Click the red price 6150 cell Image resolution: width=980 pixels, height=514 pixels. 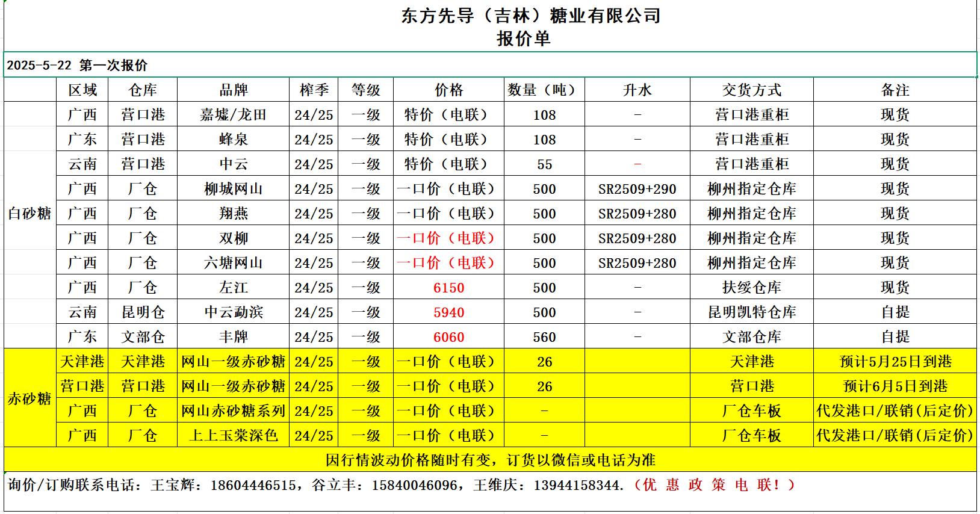tap(448, 288)
